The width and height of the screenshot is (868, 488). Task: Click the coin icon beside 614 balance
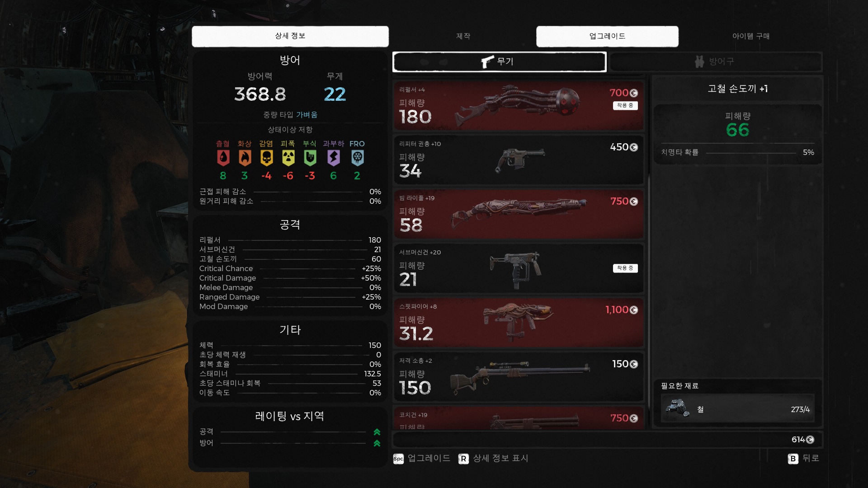coord(810,440)
